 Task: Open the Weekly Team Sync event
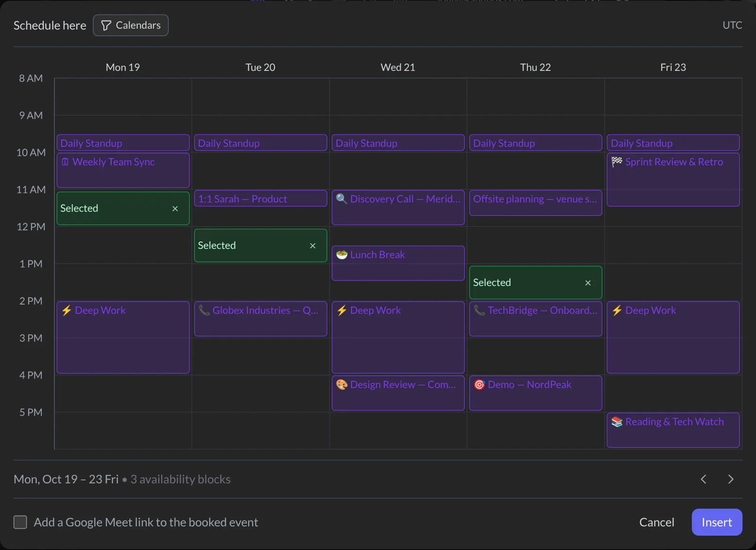(x=123, y=170)
